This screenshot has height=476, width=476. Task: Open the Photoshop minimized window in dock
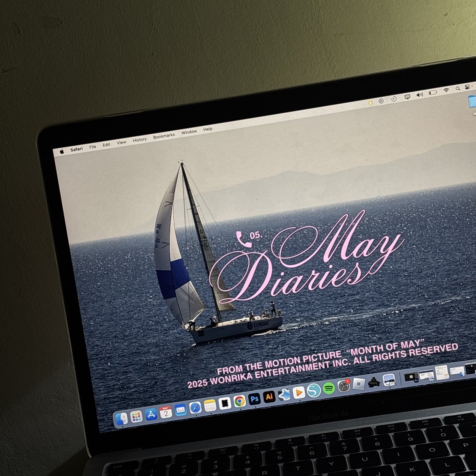point(412,377)
